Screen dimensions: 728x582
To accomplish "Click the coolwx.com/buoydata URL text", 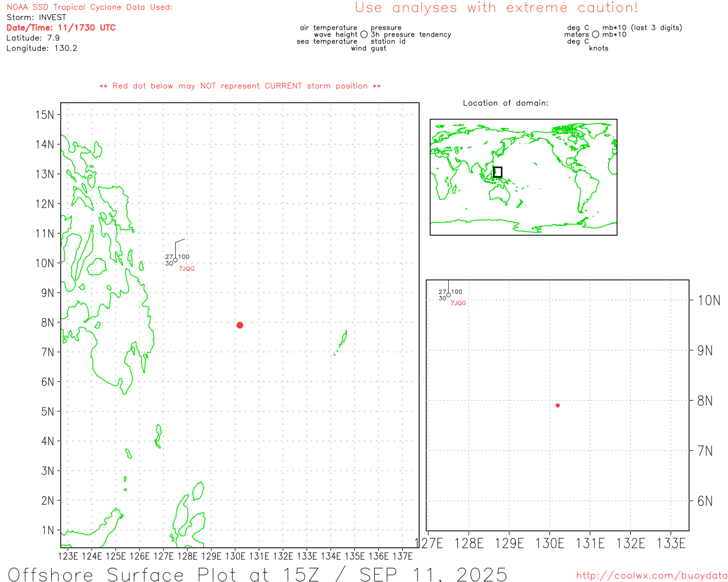I will point(652,576).
